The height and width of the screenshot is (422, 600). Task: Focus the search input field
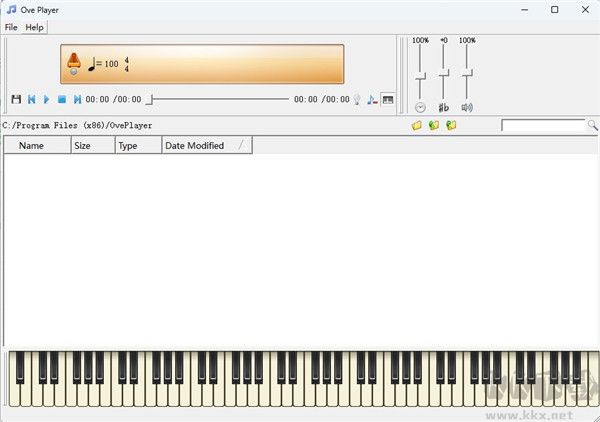(x=543, y=125)
